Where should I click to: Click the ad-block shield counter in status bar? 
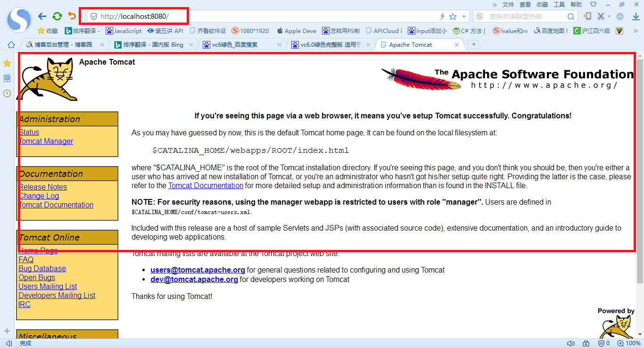[x=603, y=343]
